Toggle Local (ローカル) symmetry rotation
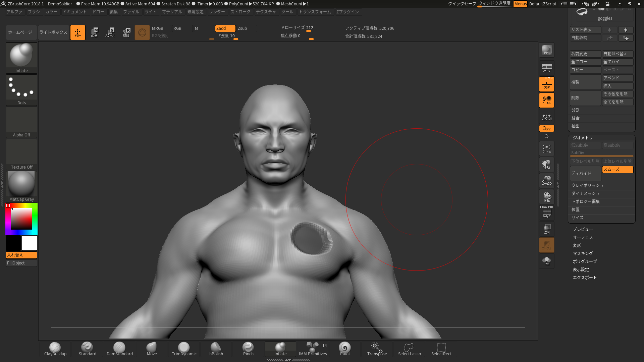The width and height of the screenshot is (644, 362). [x=547, y=100]
